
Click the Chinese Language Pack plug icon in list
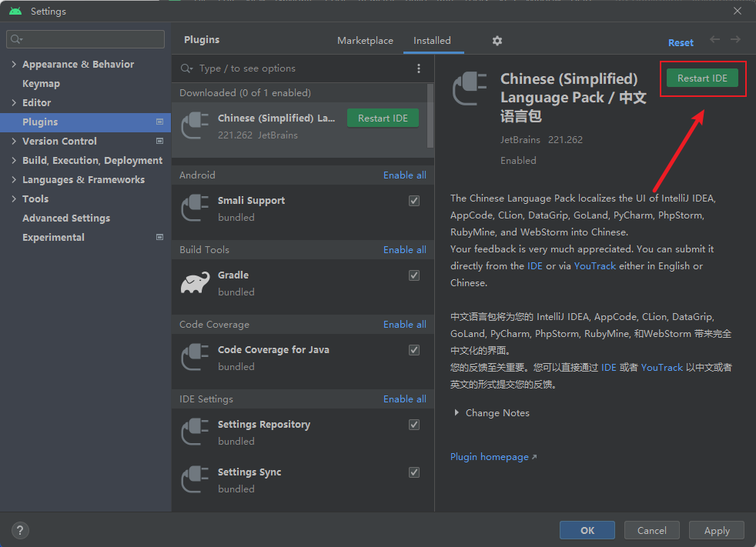pyautogui.click(x=195, y=125)
